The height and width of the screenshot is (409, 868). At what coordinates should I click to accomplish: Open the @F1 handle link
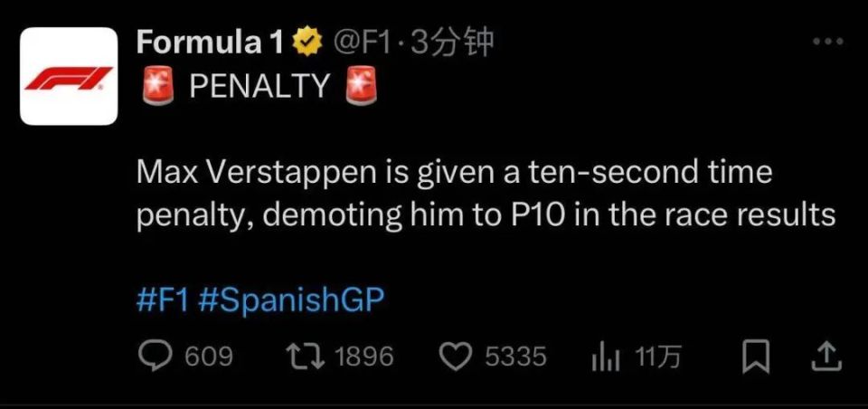[x=366, y=42]
